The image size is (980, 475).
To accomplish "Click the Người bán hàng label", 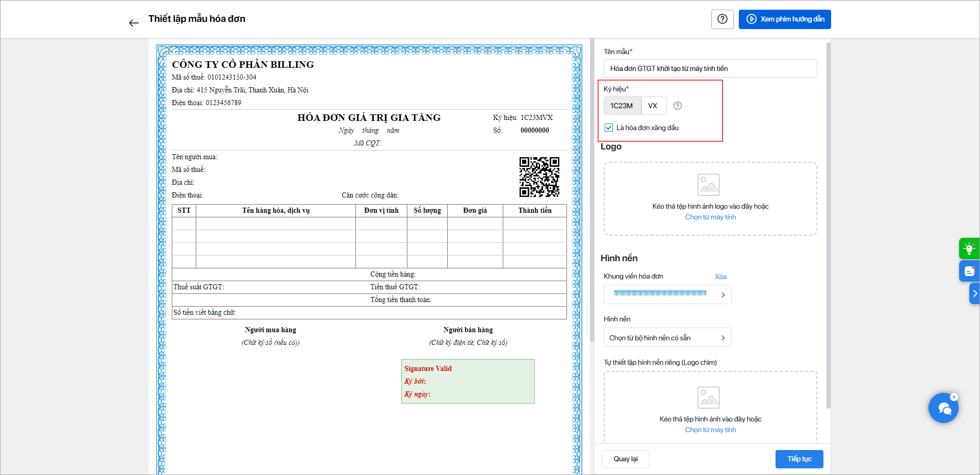I will (468, 330).
